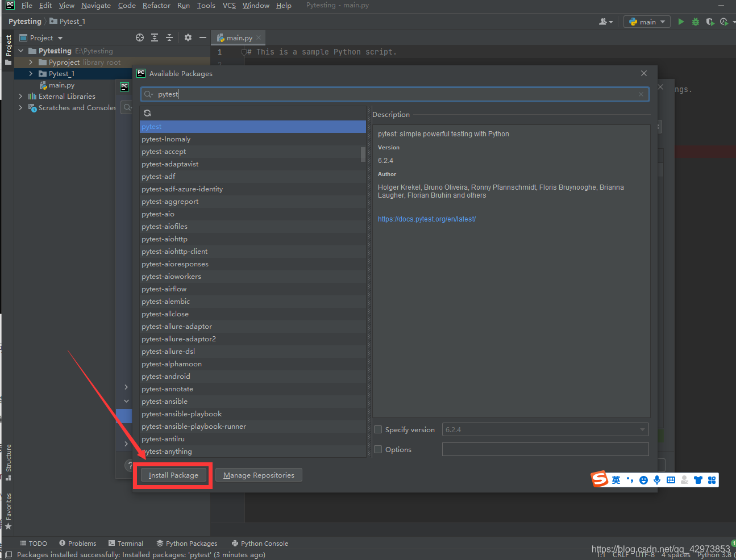The height and width of the screenshot is (560, 736).
Task: Open the Python Console tool tab
Action: (260, 544)
